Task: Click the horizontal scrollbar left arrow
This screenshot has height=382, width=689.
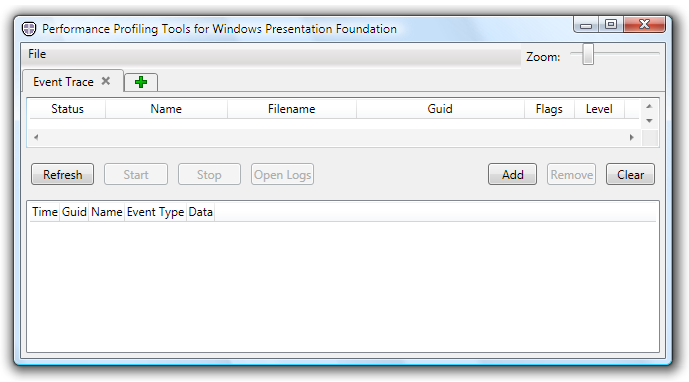Action: 36,137
